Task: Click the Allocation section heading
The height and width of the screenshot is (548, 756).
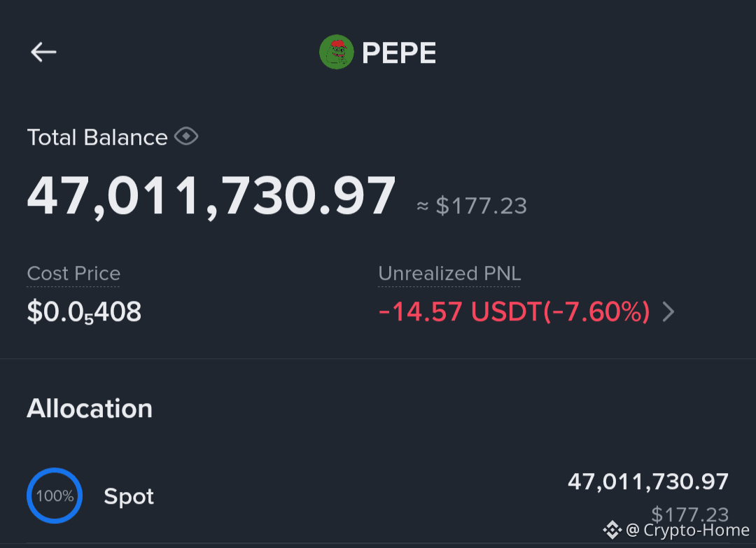Action: point(89,409)
